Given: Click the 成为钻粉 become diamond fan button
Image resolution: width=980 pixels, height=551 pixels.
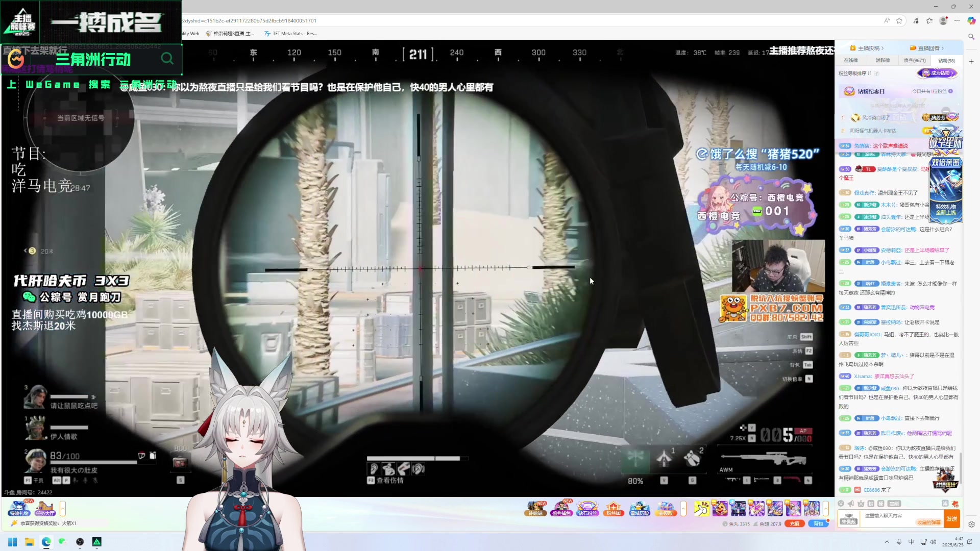Looking at the screenshot, I should (x=937, y=73).
